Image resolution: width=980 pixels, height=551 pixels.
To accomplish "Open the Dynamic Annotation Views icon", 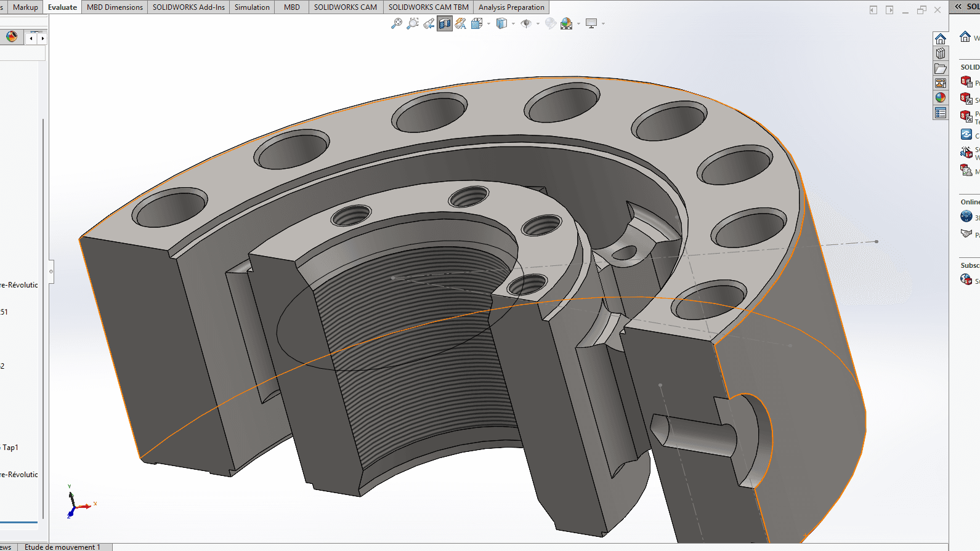I will click(x=461, y=23).
